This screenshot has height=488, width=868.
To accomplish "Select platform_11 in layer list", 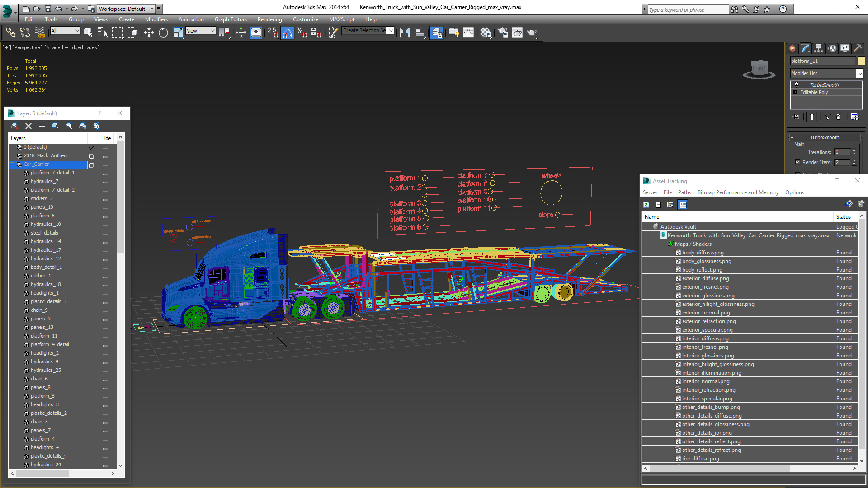I will [44, 336].
